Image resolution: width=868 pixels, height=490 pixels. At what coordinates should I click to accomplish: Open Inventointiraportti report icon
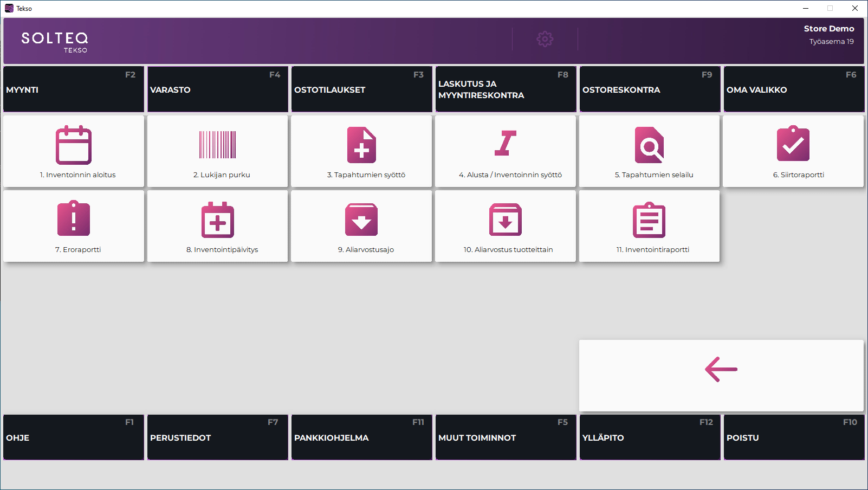pyautogui.click(x=649, y=220)
